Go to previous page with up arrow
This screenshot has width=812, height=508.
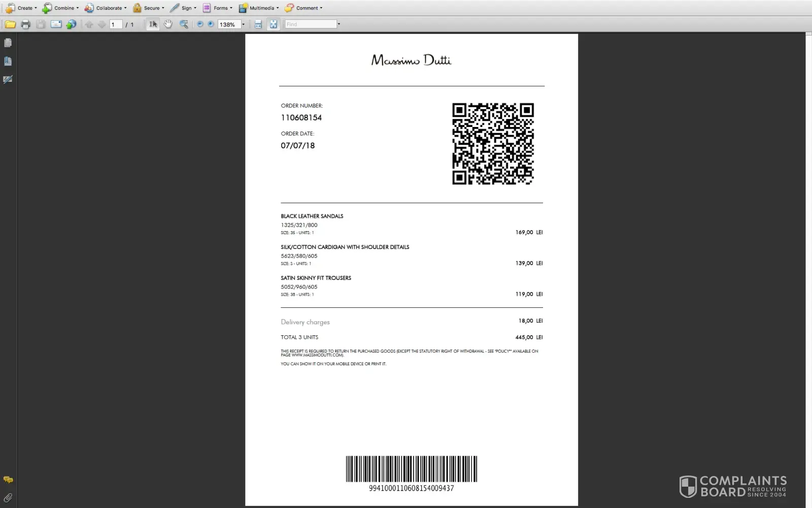[x=89, y=24]
